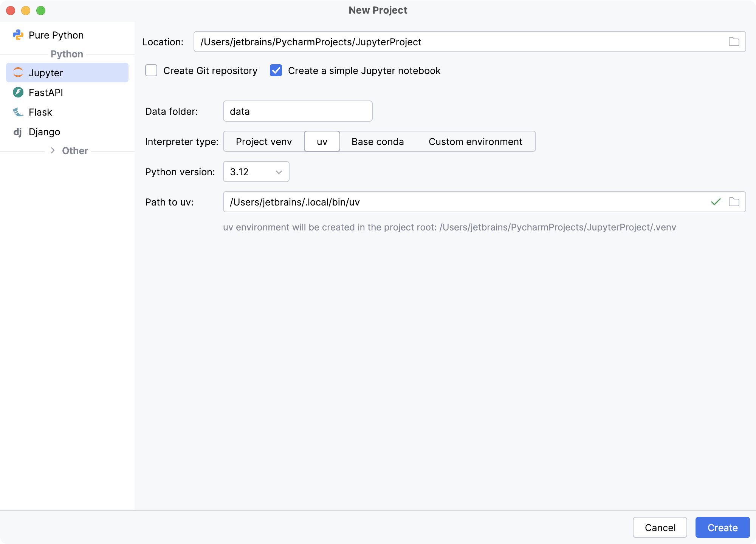Click the Jupyter project type icon
The image size is (756, 544).
pos(18,73)
